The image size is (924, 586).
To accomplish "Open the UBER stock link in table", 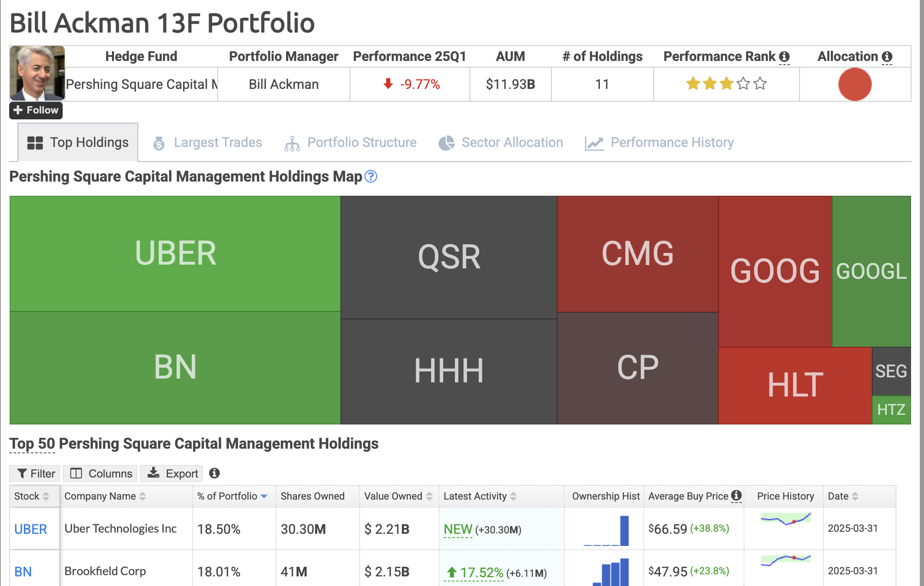I will click(30, 529).
